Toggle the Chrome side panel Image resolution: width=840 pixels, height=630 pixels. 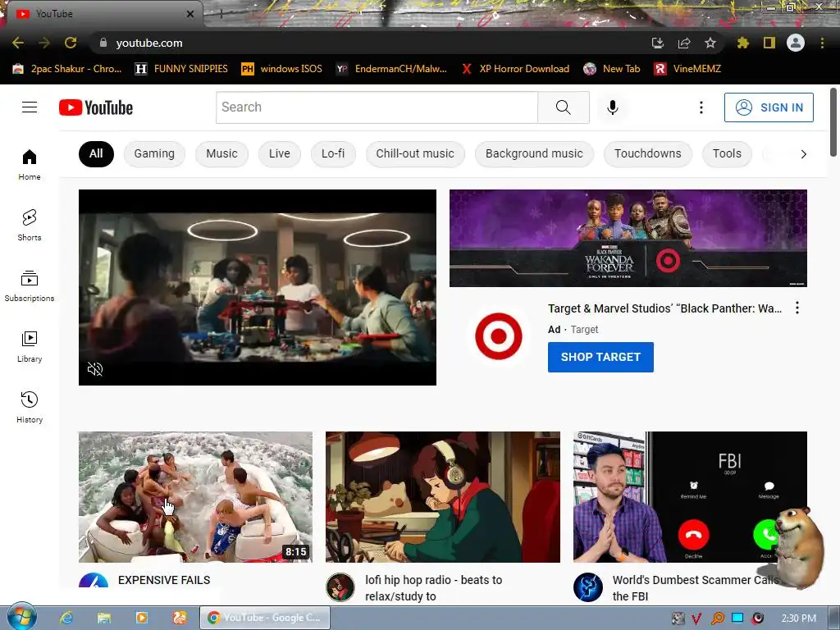(769, 43)
